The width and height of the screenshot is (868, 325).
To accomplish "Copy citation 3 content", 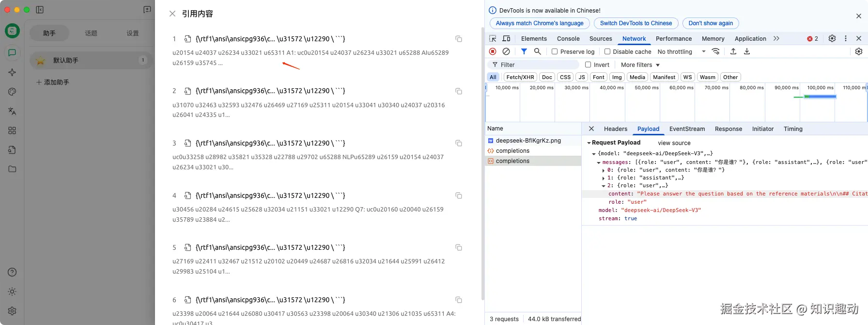I will [459, 143].
